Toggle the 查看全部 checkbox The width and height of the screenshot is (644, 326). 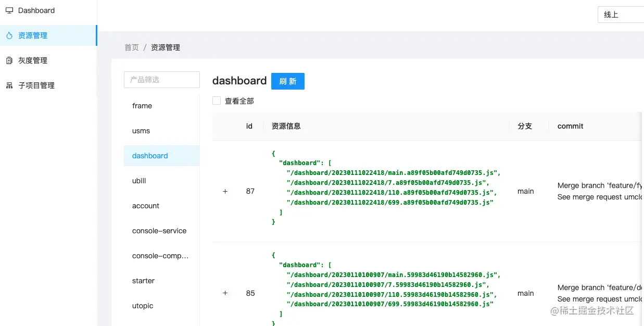click(x=217, y=101)
